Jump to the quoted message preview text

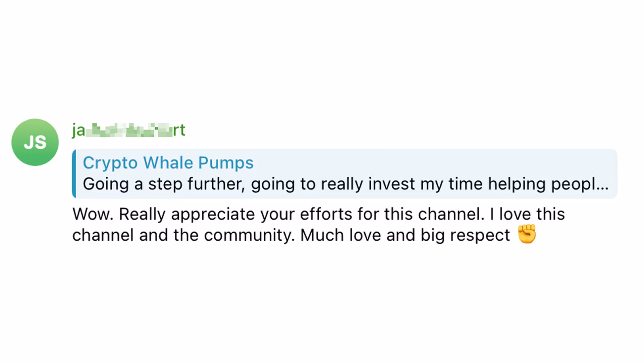[x=345, y=184]
